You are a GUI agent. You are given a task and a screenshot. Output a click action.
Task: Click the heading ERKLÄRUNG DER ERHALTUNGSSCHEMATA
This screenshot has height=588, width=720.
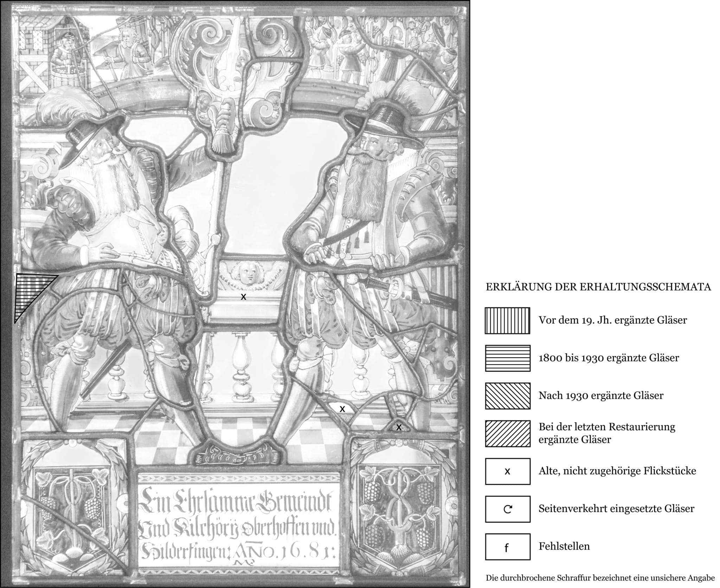pyautogui.click(x=598, y=287)
